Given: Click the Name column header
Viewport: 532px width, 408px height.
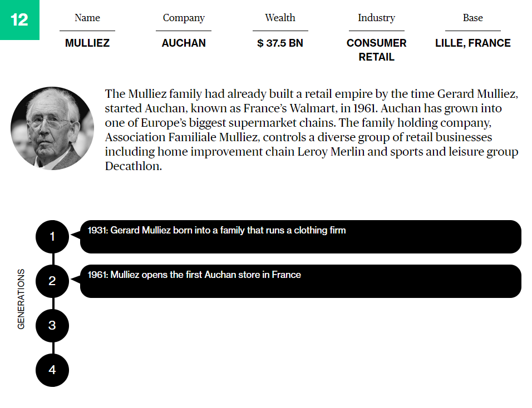Looking at the screenshot, I should [x=87, y=18].
